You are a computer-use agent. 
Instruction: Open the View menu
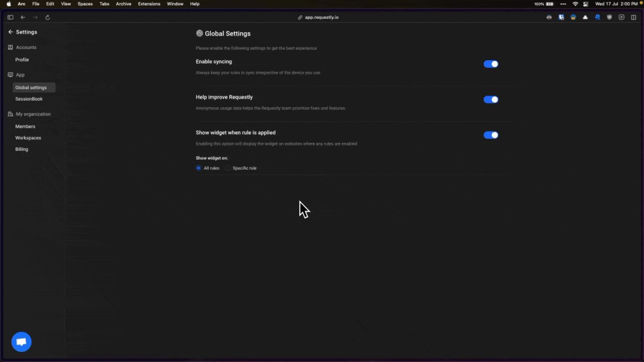click(x=66, y=4)
